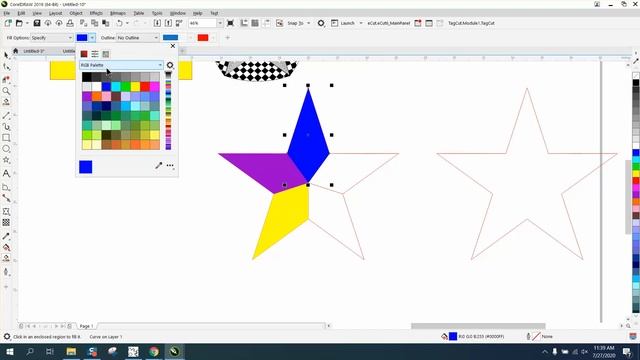
Task: Open the RGB Palette dropdown
Action: 121,65
